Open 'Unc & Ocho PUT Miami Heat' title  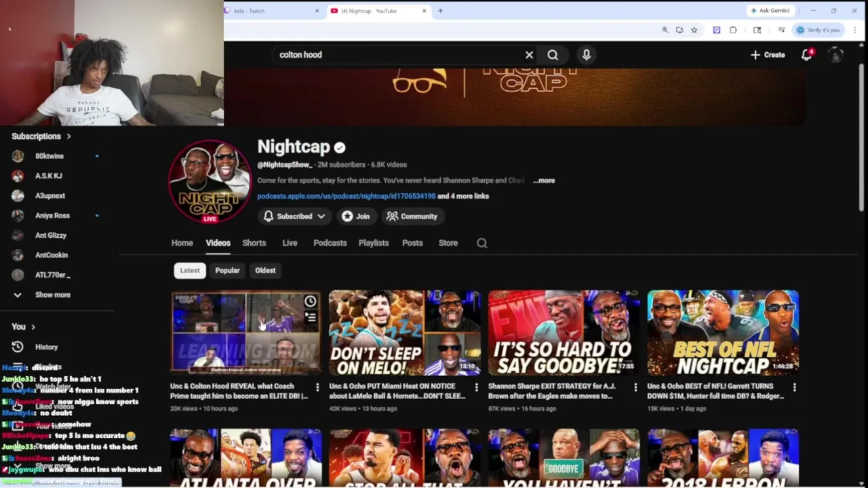[x=397, y=391]
